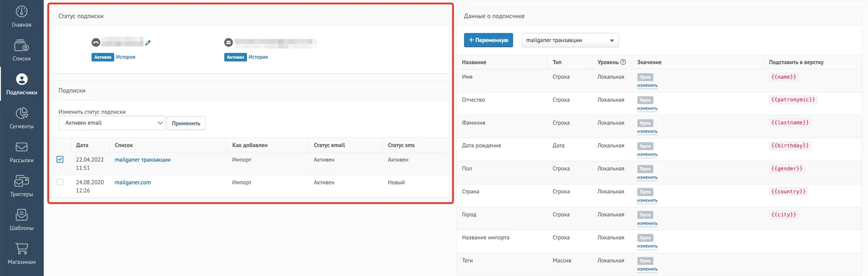
Task: Click the {{birthday}} template variable tag
Action: [790, 146]
